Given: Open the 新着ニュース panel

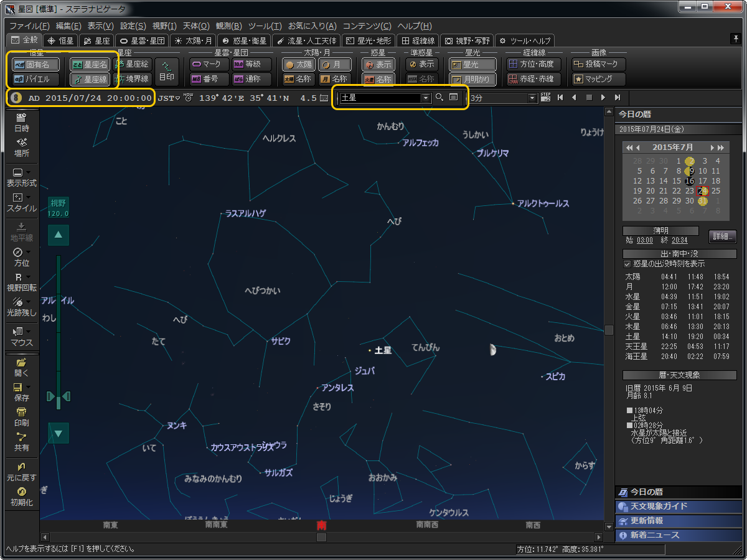Looking at the screenshot, I should point(677,534).
